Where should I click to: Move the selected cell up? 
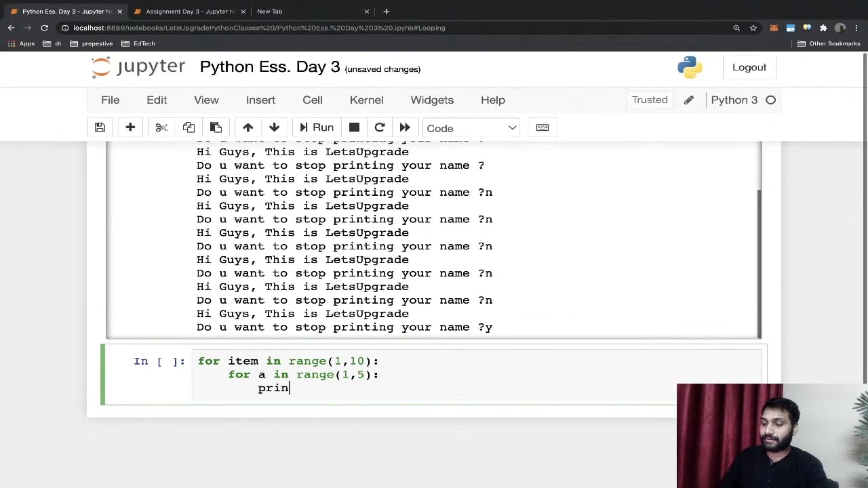pyautogui.click(x=248, y=128)
